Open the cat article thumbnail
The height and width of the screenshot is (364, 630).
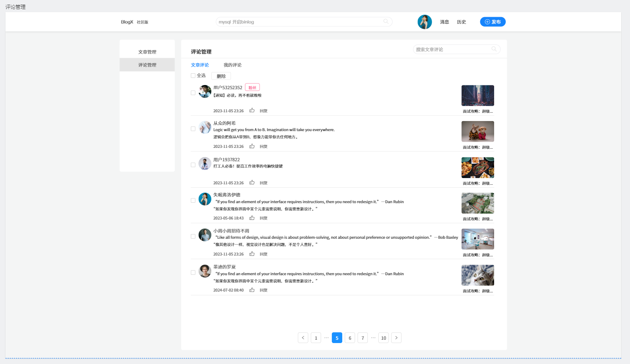pos(477,275)
